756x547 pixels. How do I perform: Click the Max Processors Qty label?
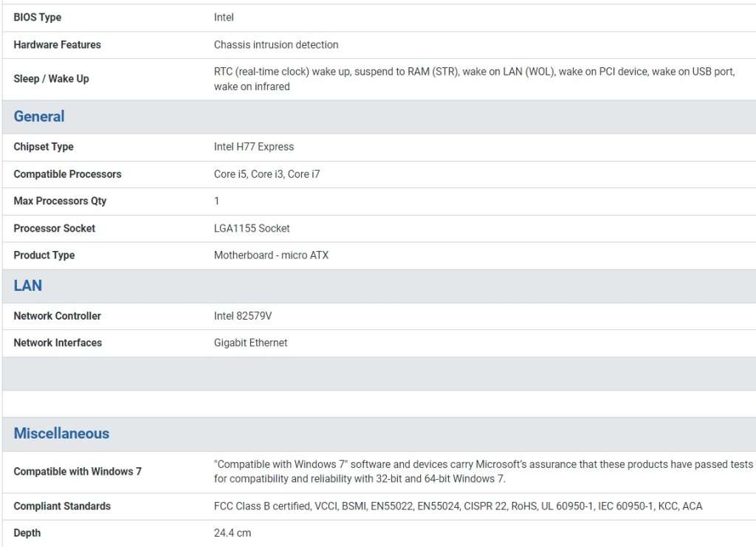[x=60, y=201]
